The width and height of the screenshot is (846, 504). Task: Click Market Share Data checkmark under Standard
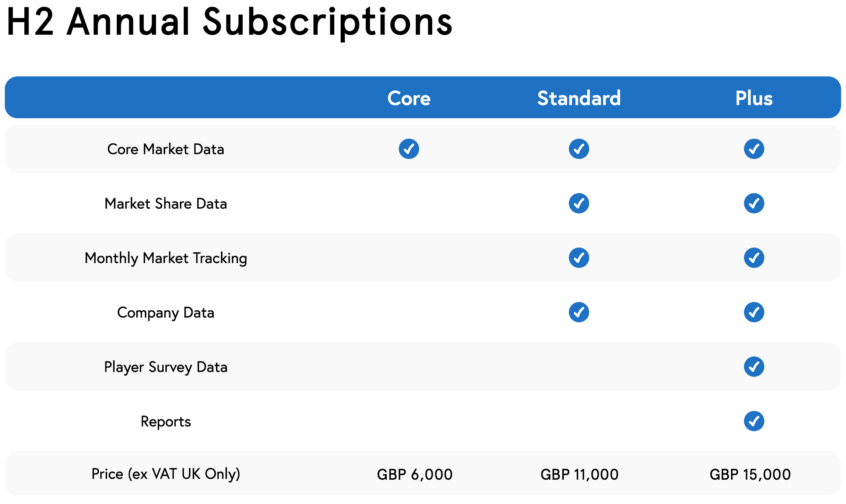(579, 203)
